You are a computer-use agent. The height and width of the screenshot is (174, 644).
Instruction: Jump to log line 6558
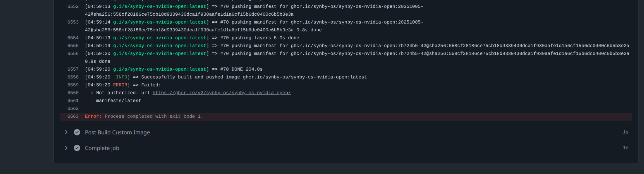pyautogui.click(x=73, y=77)
